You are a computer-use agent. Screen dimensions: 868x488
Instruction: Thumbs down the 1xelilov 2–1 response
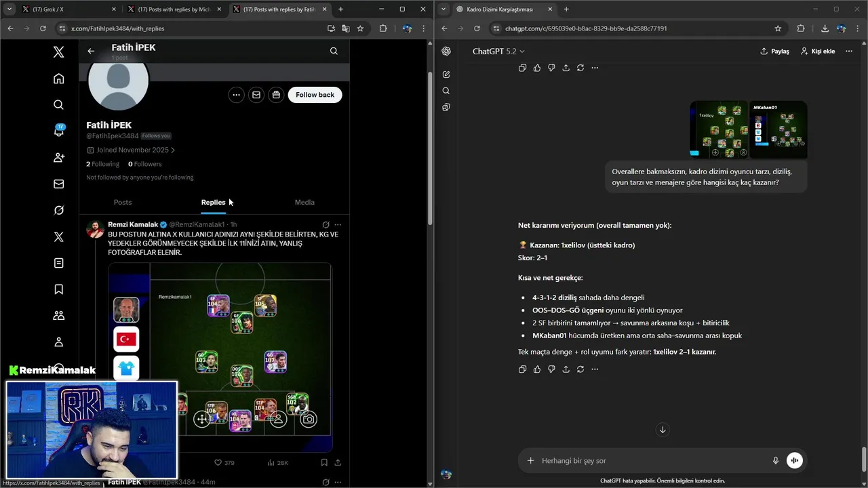tap(551, 369)
